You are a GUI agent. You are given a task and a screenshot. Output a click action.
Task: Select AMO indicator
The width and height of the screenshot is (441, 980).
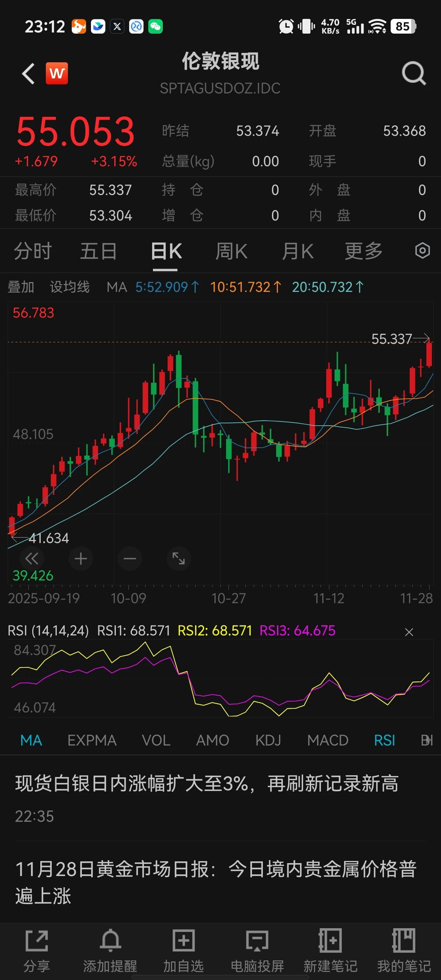[212, 740]
